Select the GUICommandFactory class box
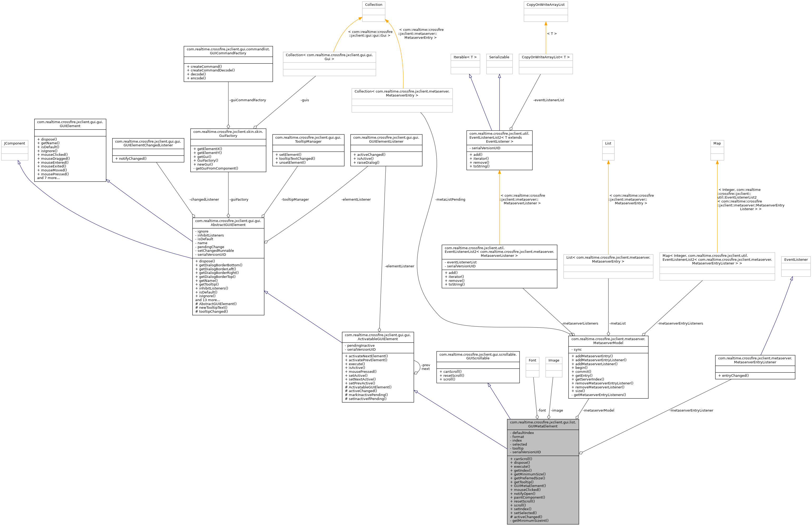Viewport: 812px width, 526px height. click(x=228, y=64)
